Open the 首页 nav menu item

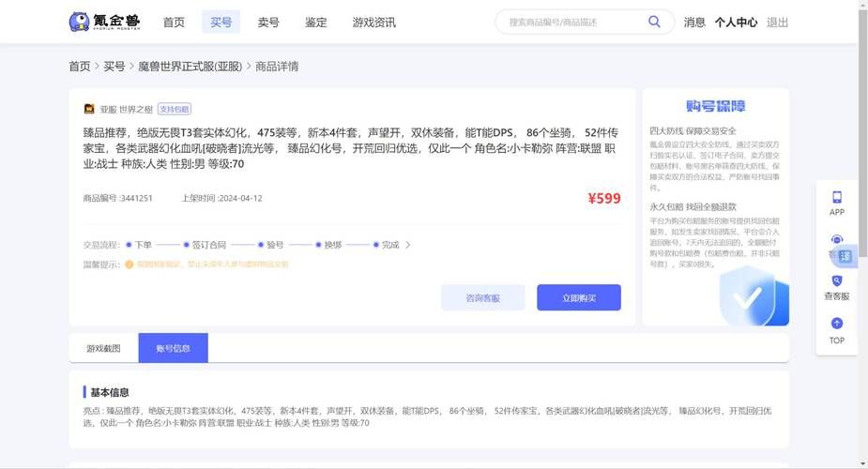(x=174, y=23)
